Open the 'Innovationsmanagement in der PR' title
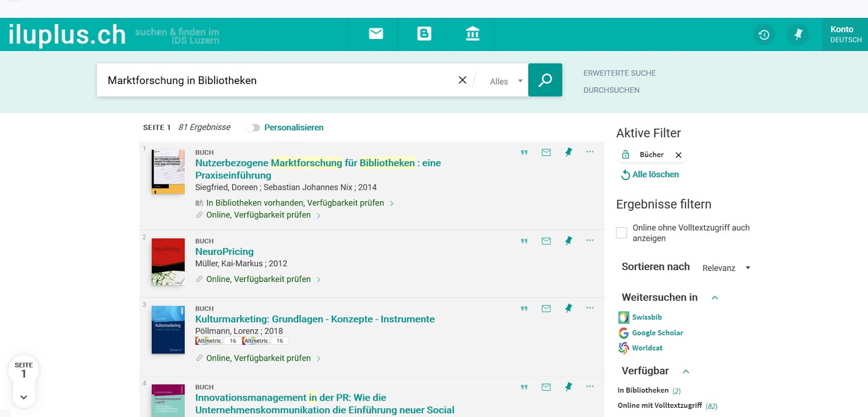The width and height of the screenshot is (868, 417). click(x=325, y=404)
